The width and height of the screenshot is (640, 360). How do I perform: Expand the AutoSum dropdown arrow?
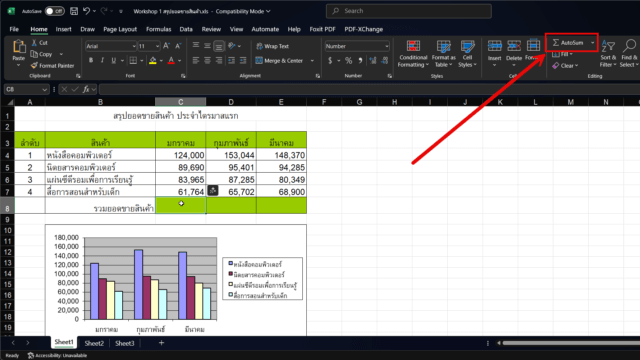[x=592, y=42]
